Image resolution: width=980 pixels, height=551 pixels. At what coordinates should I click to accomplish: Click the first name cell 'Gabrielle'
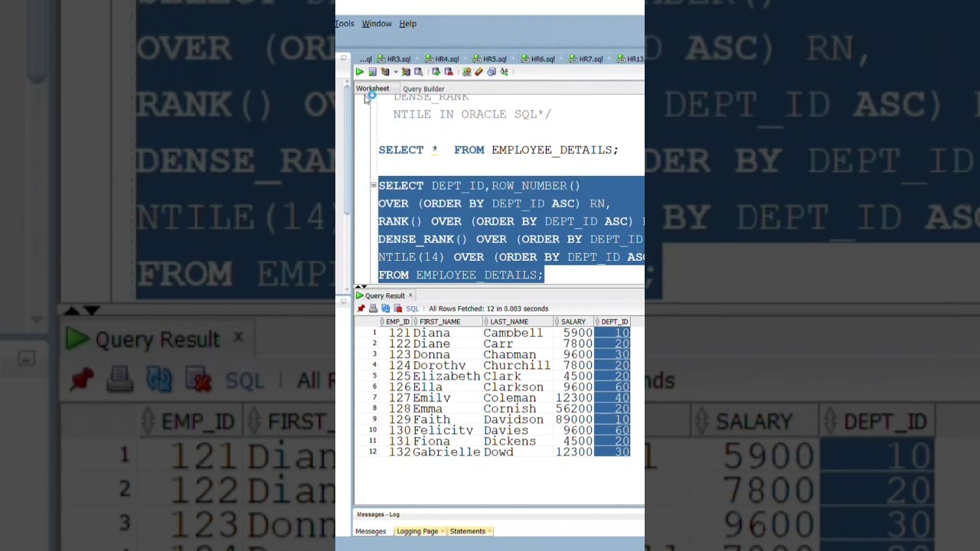pos(446,452)
